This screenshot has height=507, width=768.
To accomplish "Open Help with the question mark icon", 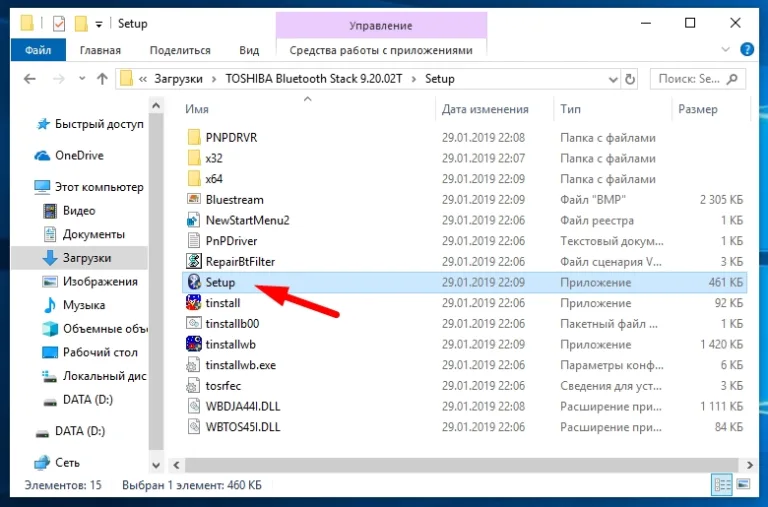I will pyautogui.click(x=747, y=49).
